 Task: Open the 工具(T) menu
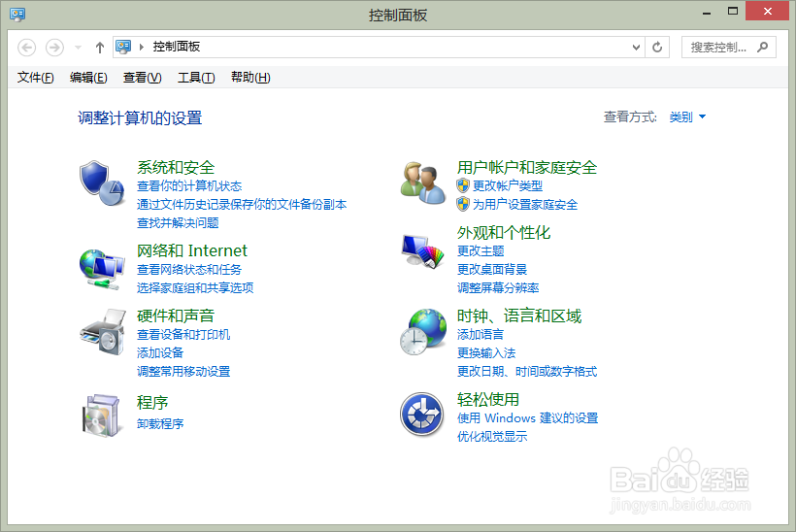(196, 77)
